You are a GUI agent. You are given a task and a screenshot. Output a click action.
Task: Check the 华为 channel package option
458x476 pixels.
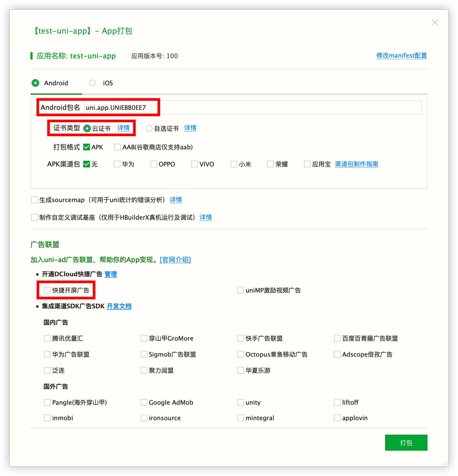click(x=117, y=164)
